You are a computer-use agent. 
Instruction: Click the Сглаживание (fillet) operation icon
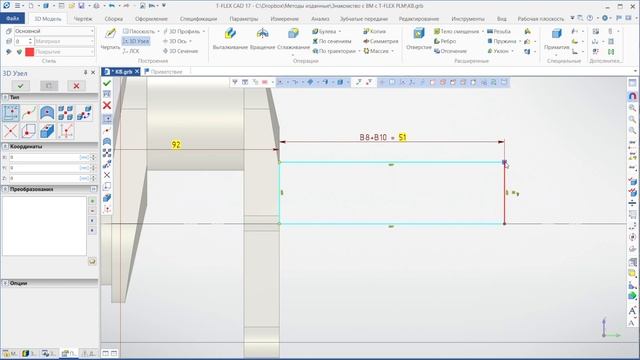(x=293, y=33)
